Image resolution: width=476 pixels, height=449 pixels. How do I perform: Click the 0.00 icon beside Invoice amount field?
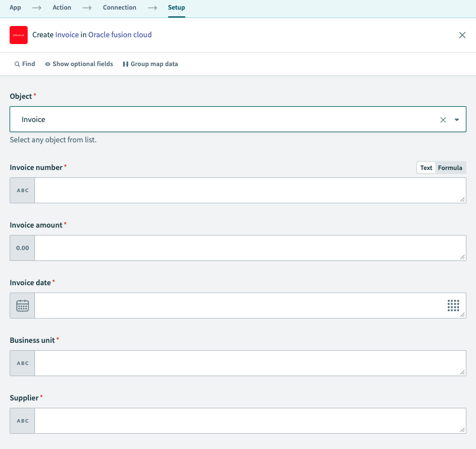point(22,248)
